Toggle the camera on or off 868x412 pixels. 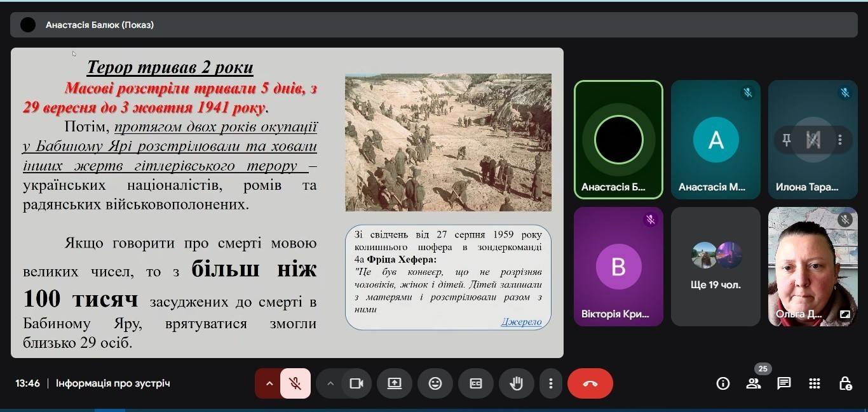coord(356,383)
